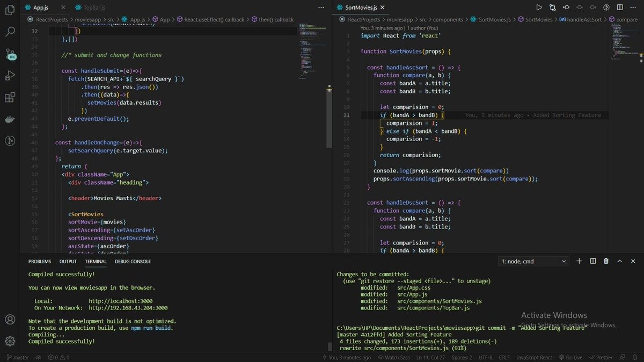The image size is (644, 362).
Task: Open More Actions for right editor group
Action: click(x=633, y=8)
